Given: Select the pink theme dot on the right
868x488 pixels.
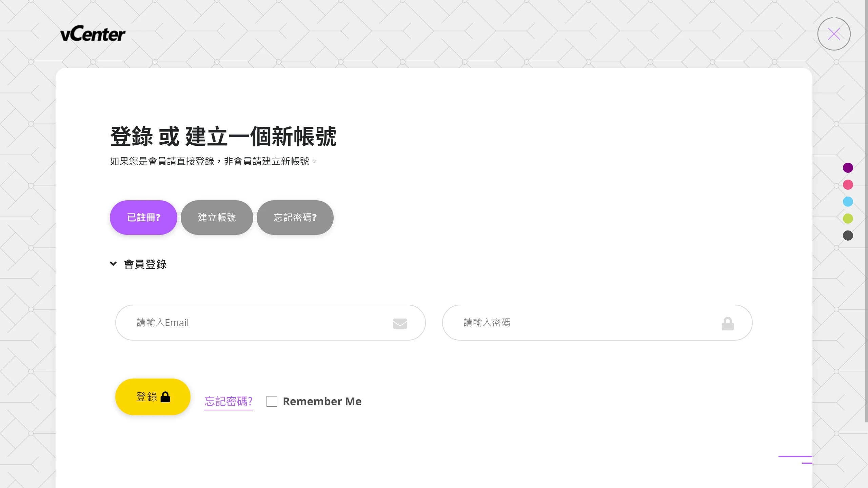Looking at the screenshot, I should coord(848,185).
